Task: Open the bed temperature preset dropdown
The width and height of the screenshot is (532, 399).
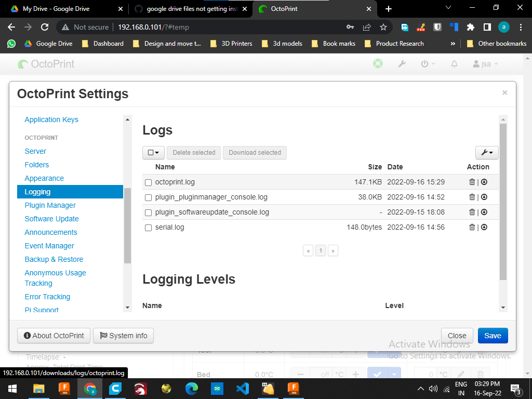Action: [x=394, y=374]
